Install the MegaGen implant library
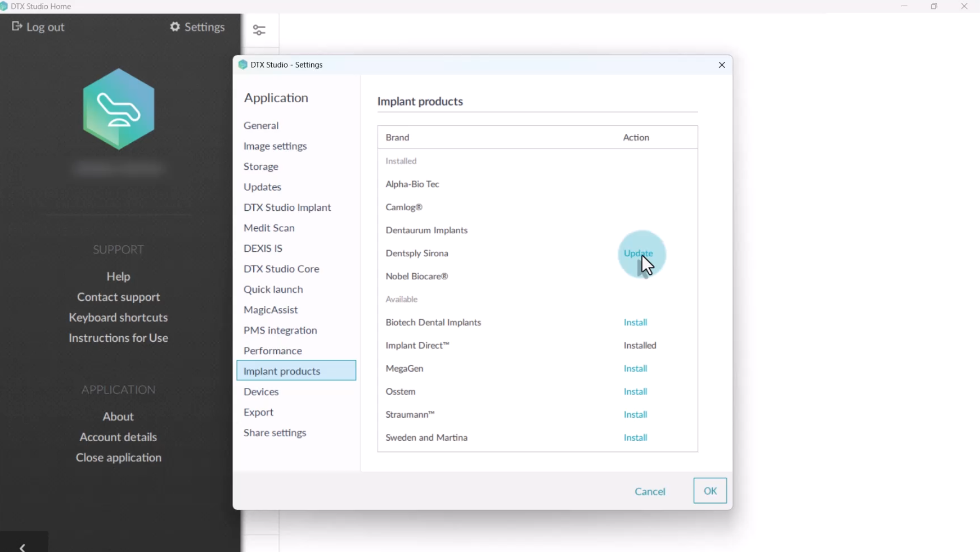Viewport: 980px width, 552px height. pyautogui.click(x=635, y=369)
